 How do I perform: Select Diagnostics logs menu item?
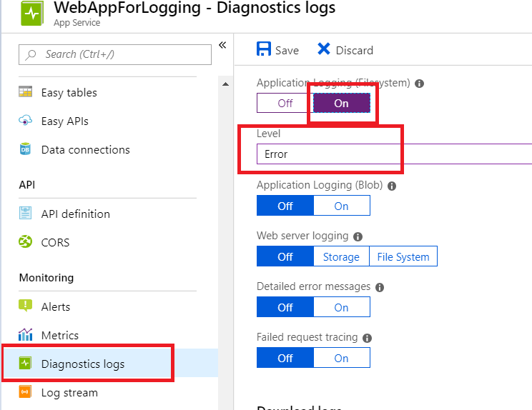(x=110, y=364)
